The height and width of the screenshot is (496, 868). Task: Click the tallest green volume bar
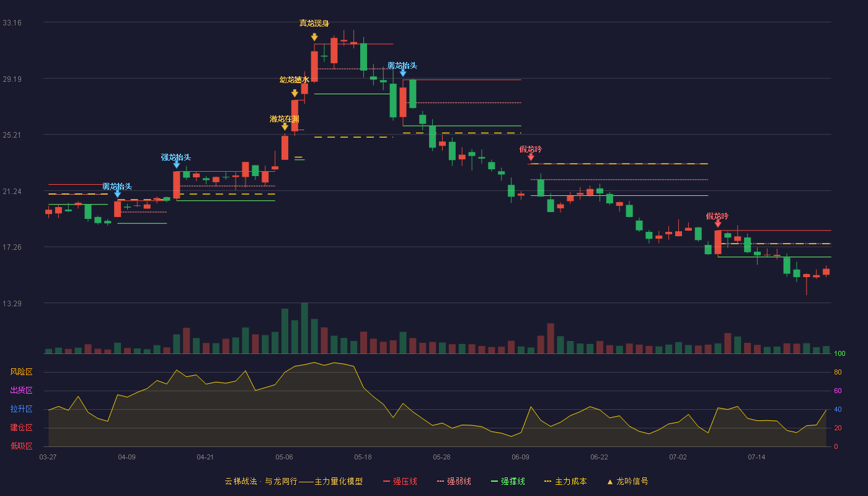coord(304,328)
